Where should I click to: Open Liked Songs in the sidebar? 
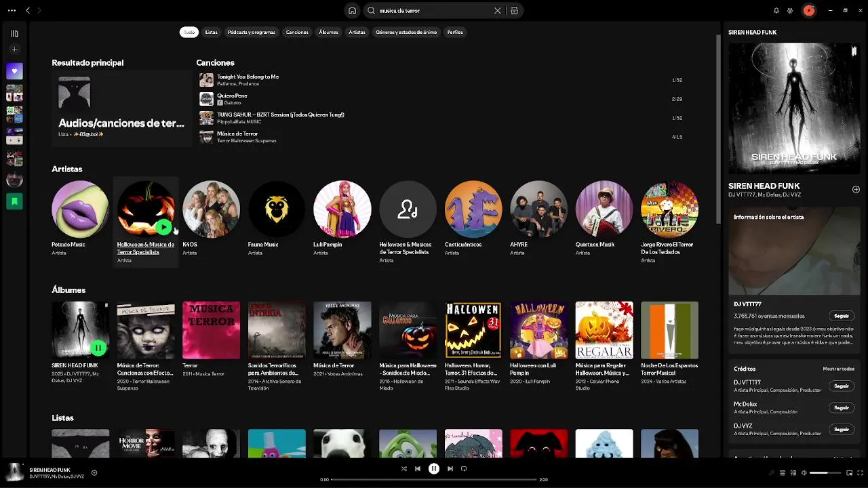pos(14,71)
